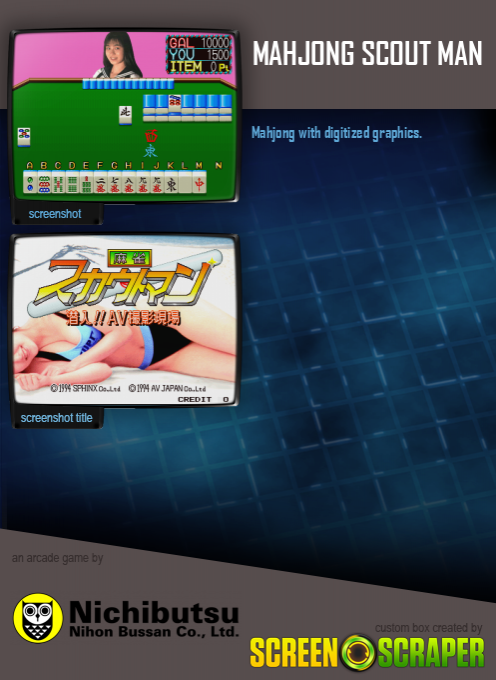Screen dimensions: 496x680
Task: Select the two-circle tile under letter A
Action: coord(30,183)
